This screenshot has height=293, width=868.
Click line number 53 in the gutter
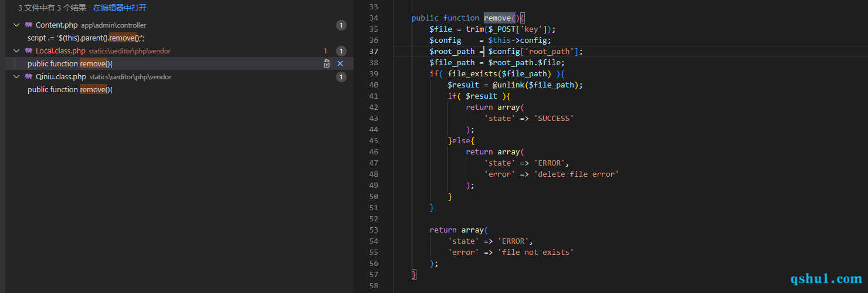(x=374, y=230)
